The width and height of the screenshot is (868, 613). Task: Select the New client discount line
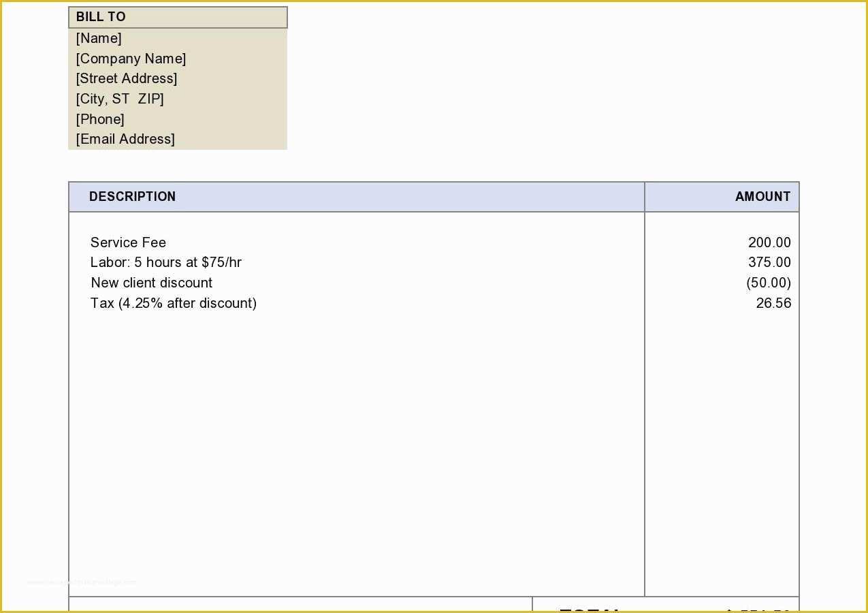(151, 283)
